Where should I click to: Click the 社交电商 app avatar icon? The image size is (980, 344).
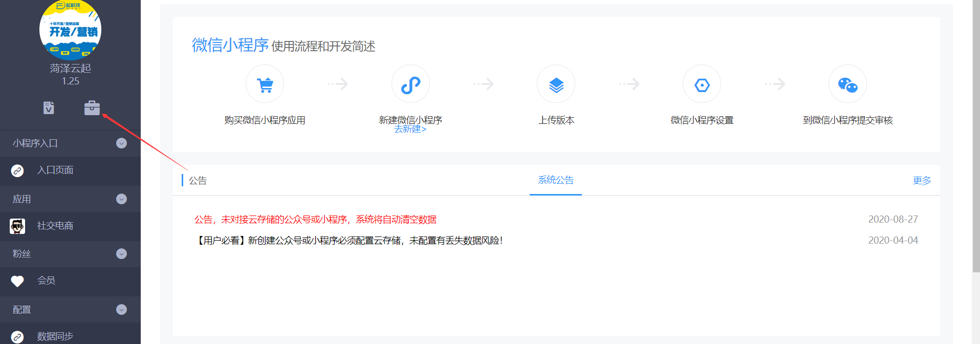[x=17, y=226]
